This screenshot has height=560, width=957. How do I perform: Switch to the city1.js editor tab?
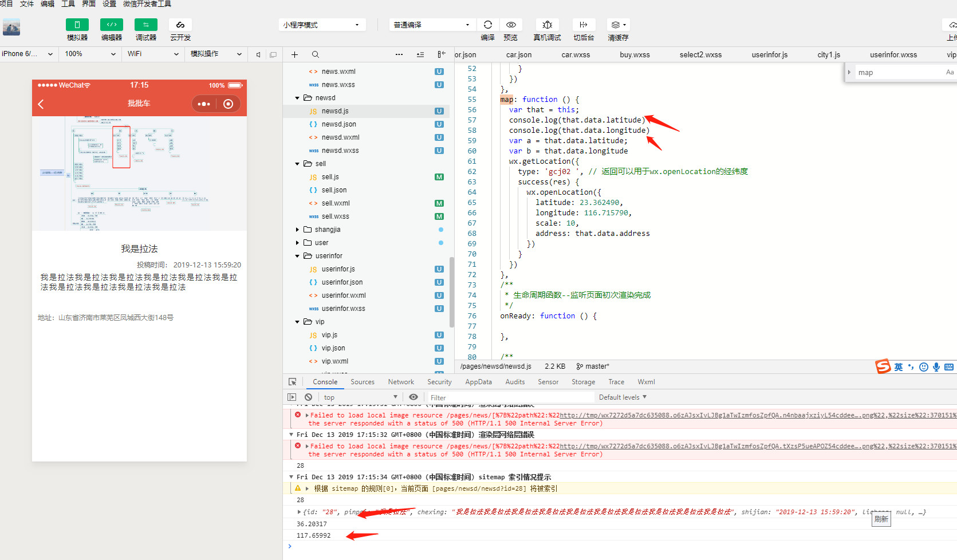tap(829, 55)
